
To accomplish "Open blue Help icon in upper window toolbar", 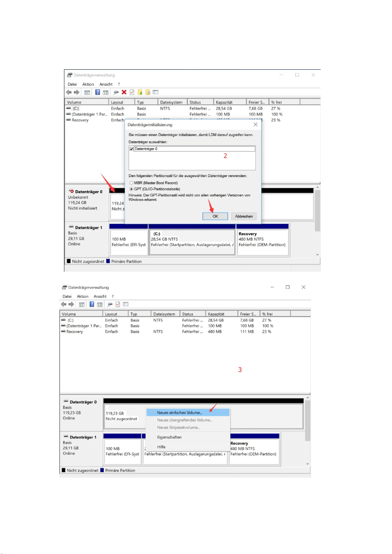I will coord(98,92).
